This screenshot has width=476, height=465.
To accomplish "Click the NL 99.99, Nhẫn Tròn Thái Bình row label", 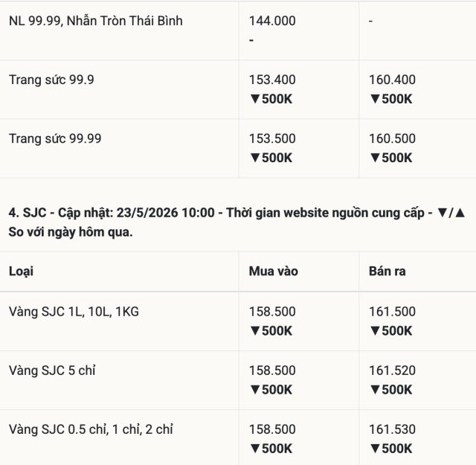I will (x=96, y=21).
